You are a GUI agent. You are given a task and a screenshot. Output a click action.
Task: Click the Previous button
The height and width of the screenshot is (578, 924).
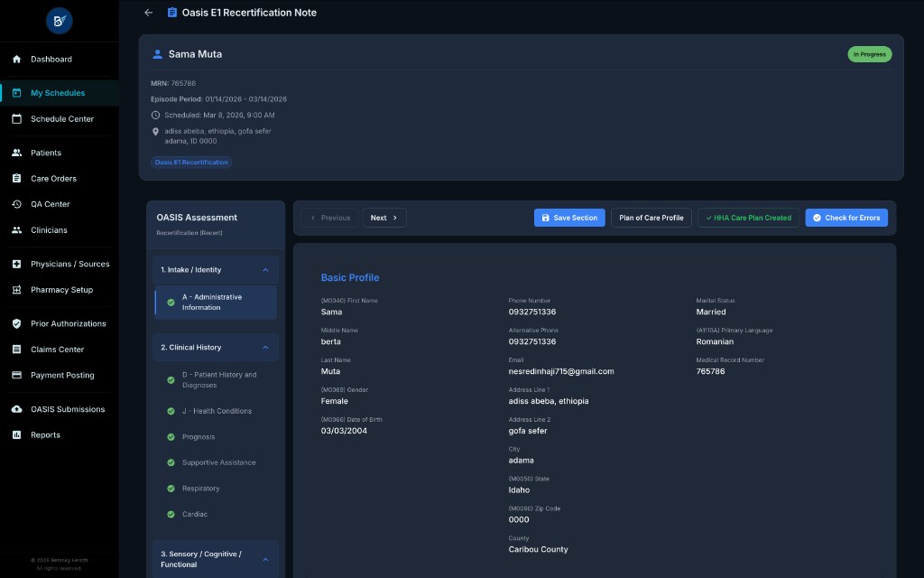pyautogui.click(x=330, y=218)
